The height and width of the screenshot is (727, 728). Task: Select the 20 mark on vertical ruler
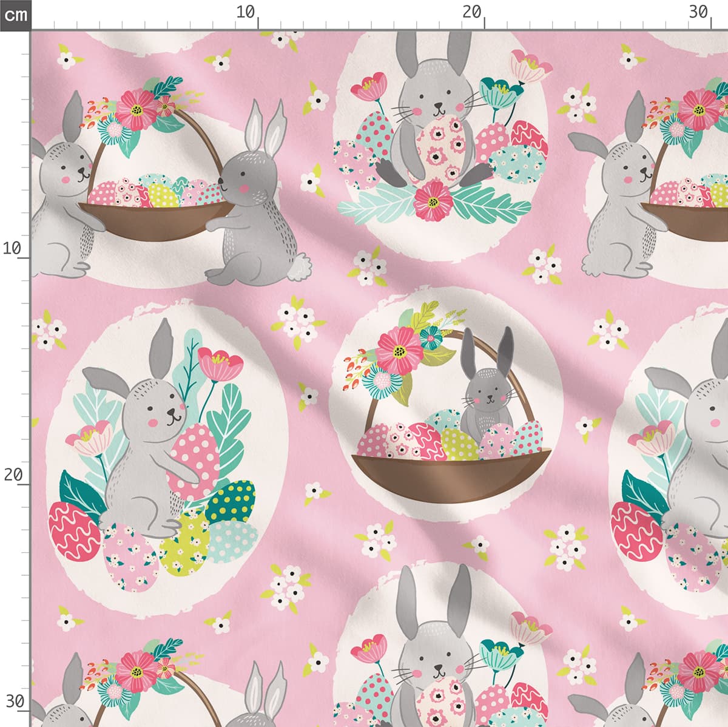(x=13, y=475)
